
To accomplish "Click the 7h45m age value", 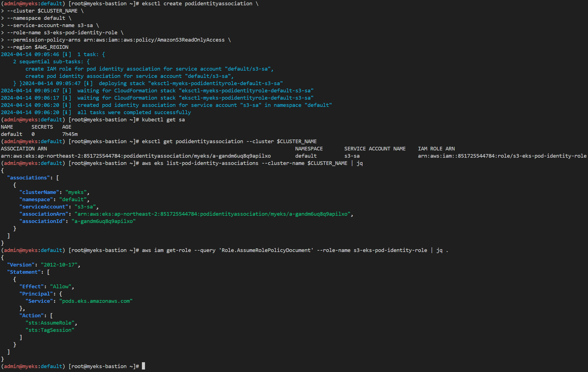I will [70, 134].
